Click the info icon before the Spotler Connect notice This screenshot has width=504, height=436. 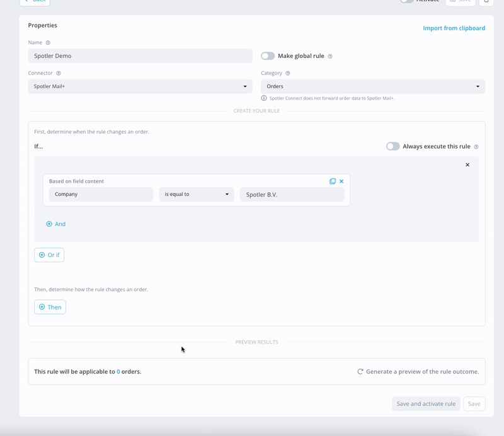coord(263,98)
